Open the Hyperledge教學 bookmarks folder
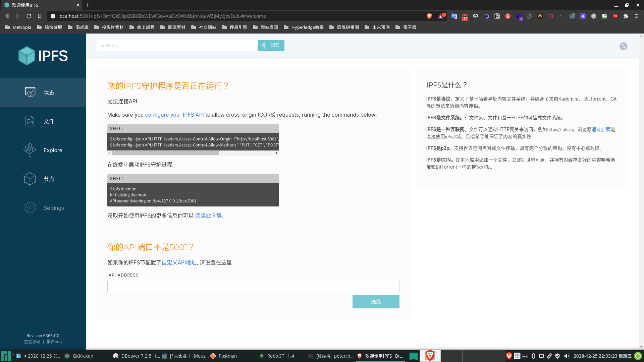The height and width of the screenshot is (362, 644). click(304, 27)
